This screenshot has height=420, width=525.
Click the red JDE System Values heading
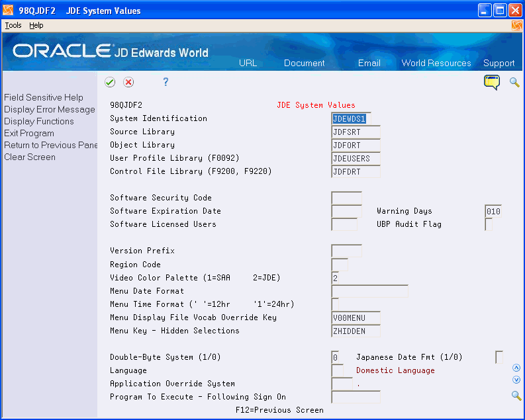(x=316, y=105)
